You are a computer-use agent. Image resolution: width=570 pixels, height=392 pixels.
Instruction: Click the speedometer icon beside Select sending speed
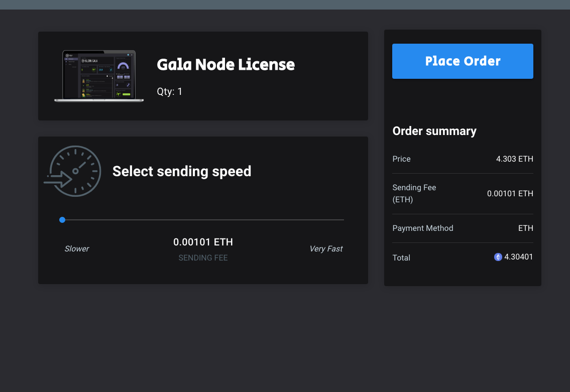73,171
